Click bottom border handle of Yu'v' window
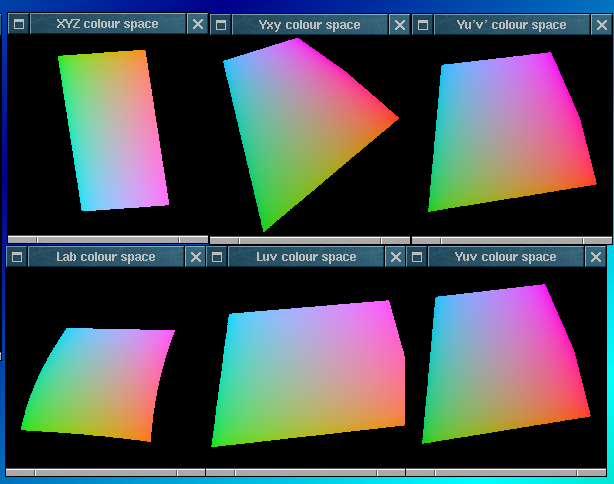The image size is (614, 484). click(x=512, y=240)
